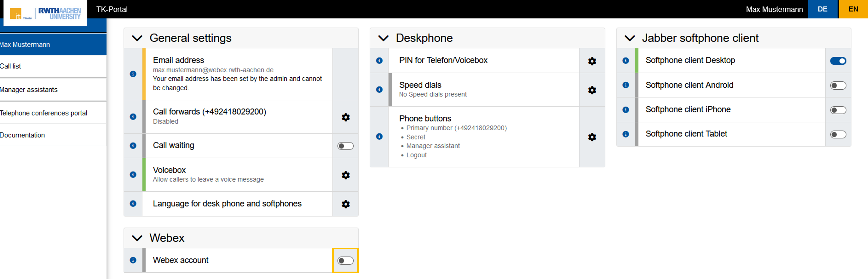Viewport: 868px width, 279px height.
Task: Show info for Email address
Action: 133,74
